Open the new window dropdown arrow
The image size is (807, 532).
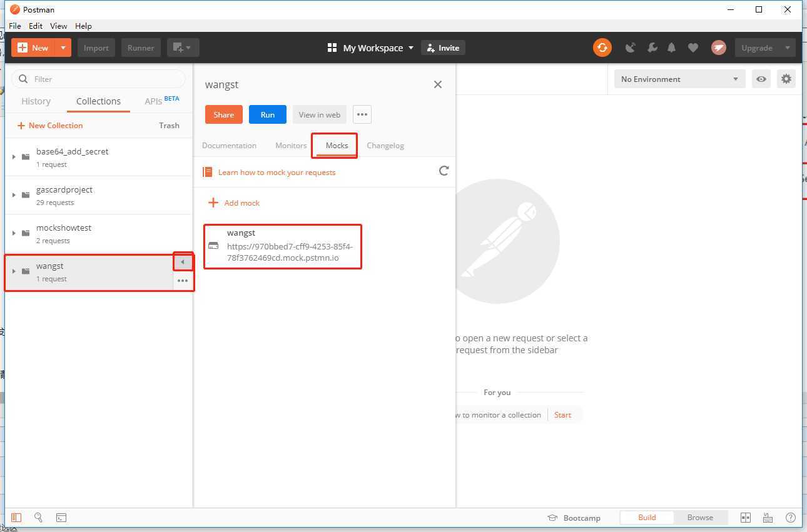click(x=189, y=48)
